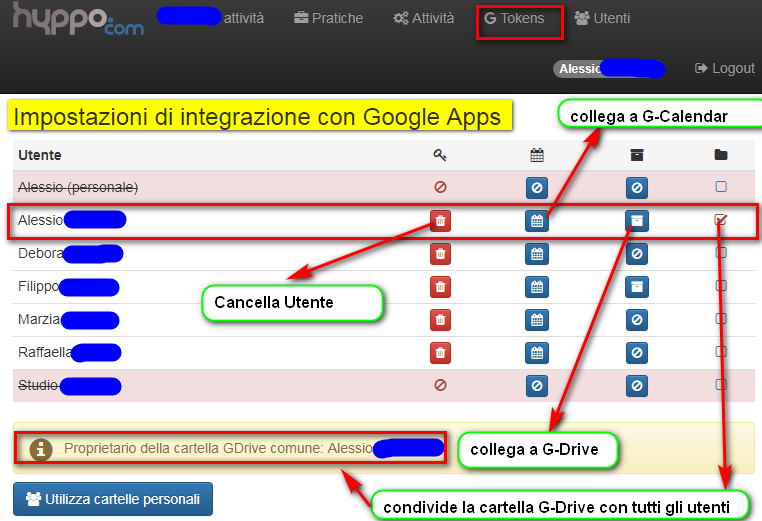Delete user Raffaella via trash icon
The image size is (762, 521).
click(440, 353)
